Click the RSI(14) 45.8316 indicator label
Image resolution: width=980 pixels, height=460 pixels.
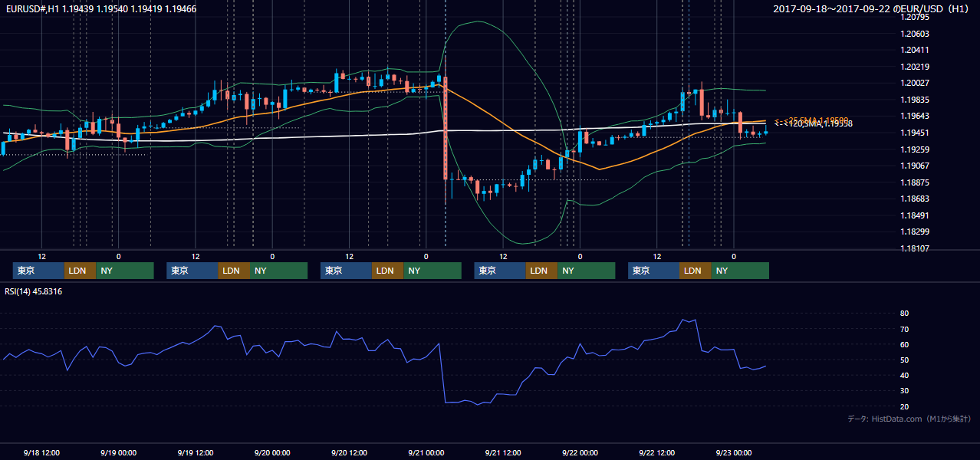33,291
